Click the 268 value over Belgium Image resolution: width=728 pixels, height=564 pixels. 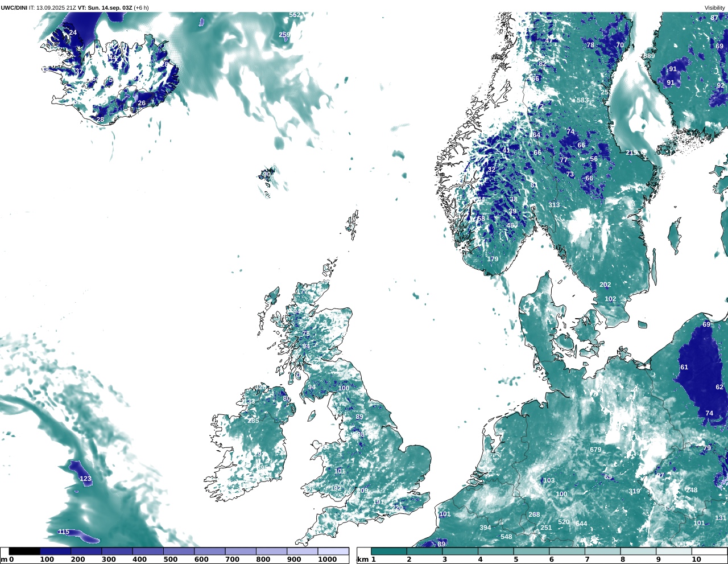pos(534,514)
